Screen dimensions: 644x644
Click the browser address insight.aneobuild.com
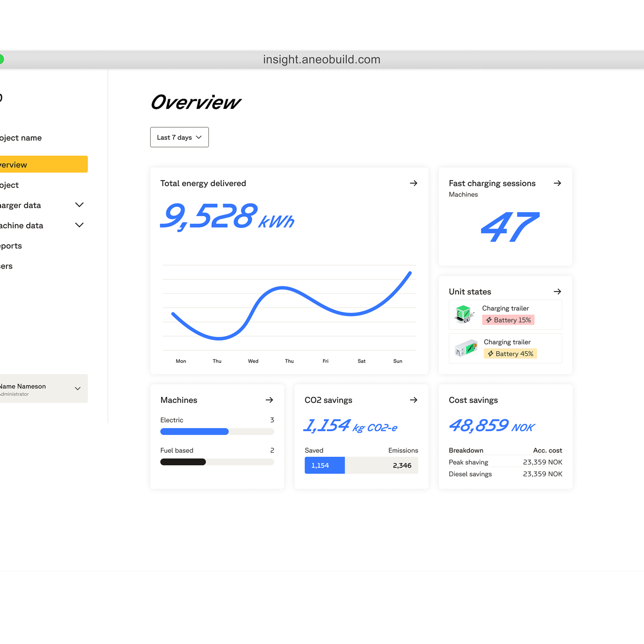322,59
